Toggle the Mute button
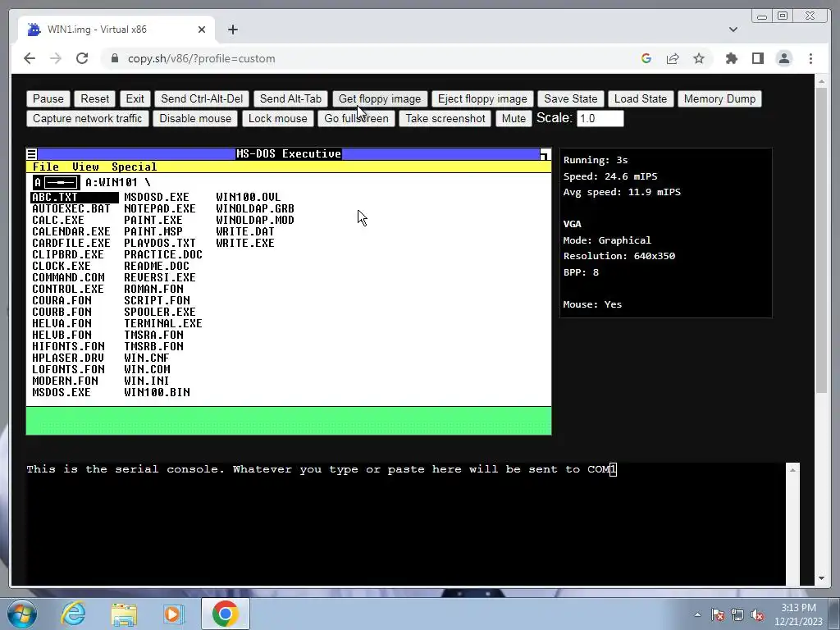The width and height of the screenshot is (840, 630). coord(514,118)
